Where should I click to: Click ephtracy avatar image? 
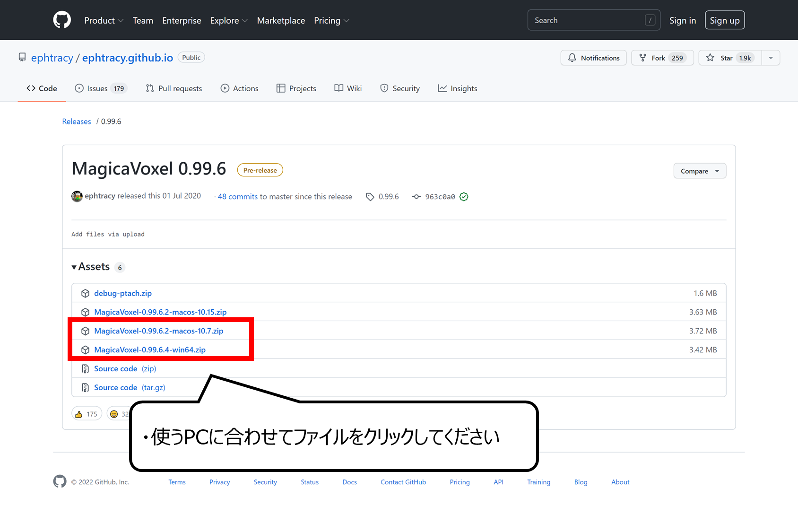pos(77,196)
